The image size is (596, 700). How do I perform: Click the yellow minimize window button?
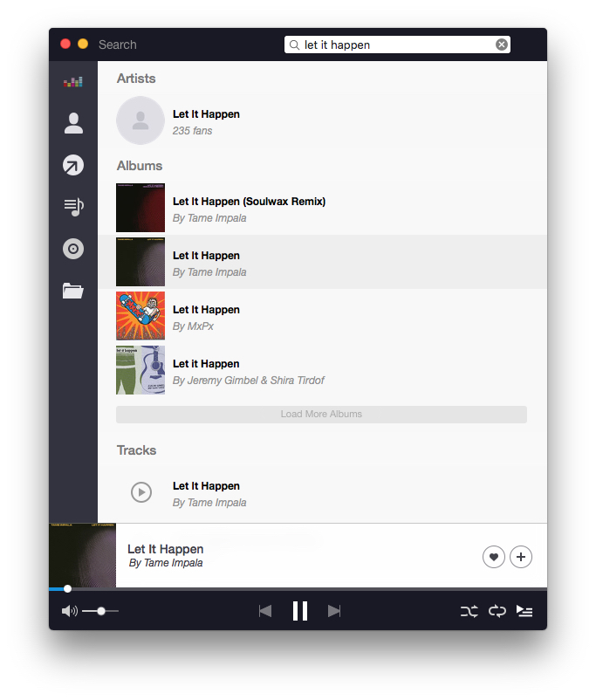pyautogui.click(x=83, y=44)
